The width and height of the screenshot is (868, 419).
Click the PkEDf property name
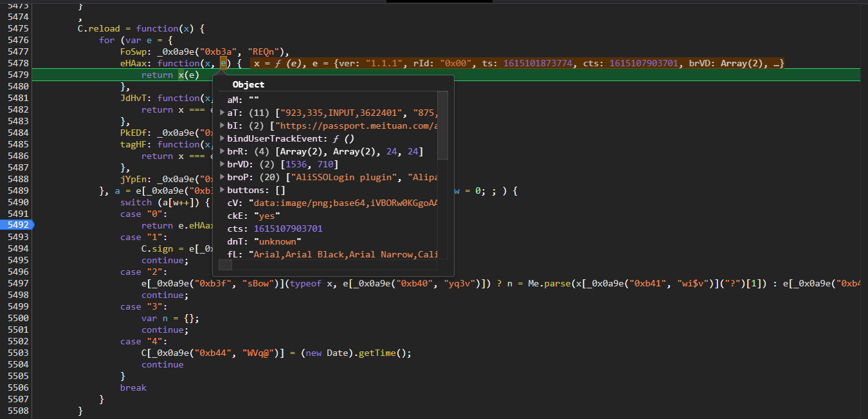[x=133, y=133]
